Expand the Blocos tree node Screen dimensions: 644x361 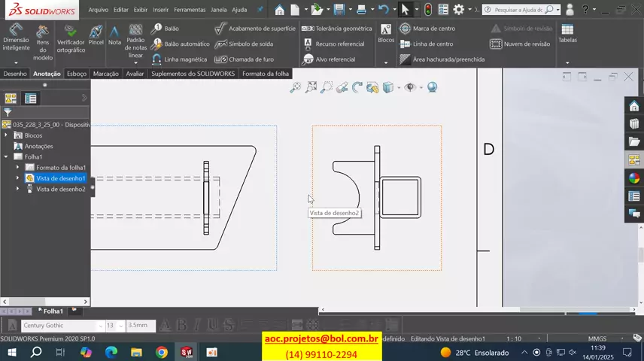pyautogui.click(x=6, y=135)
